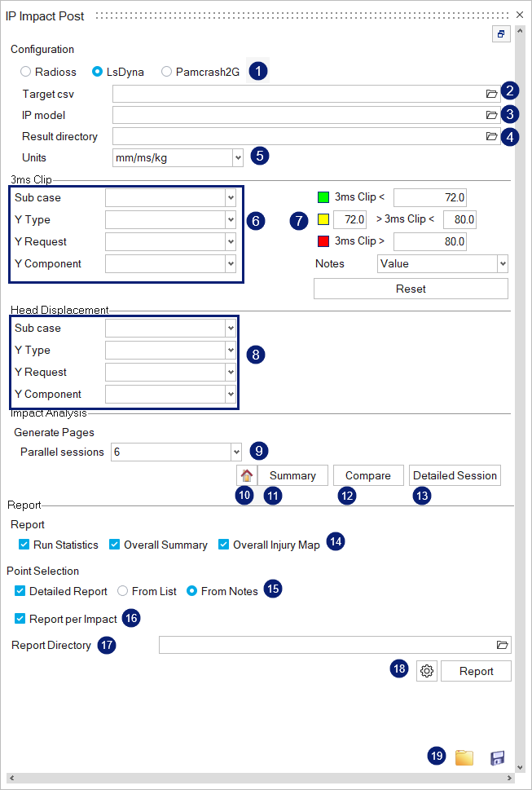Screen dimensions: 532x790
Task: Toggle the Report per Impact checkbox
Action: [x=20, y=619]
